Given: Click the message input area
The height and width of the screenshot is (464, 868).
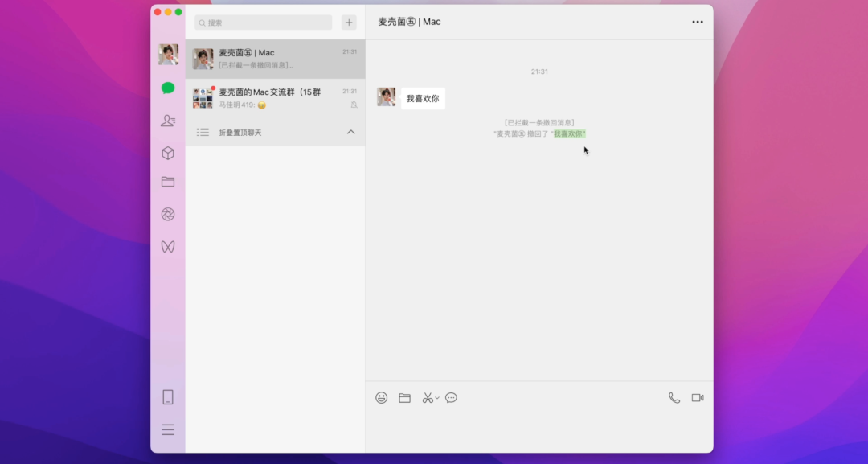Looking at the screenshot, I should pyautogui.click(x=539, y=430).
